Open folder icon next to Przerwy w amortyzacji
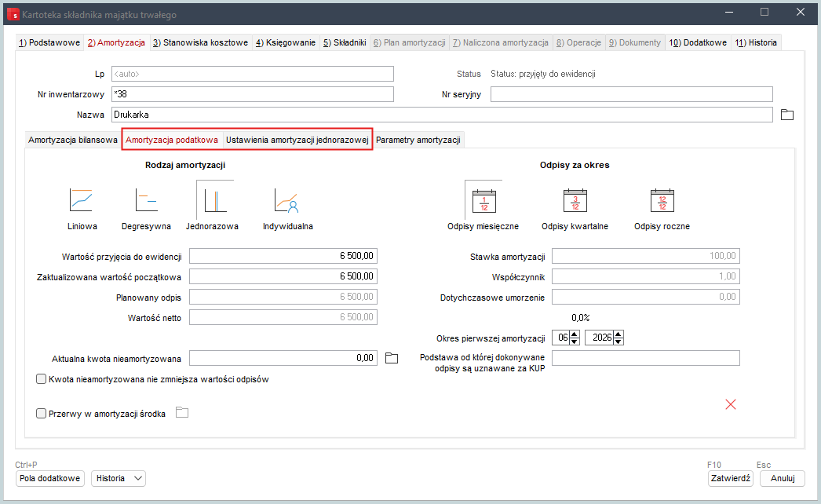This screenshot has height=504, width=821. tap(181, 412)
